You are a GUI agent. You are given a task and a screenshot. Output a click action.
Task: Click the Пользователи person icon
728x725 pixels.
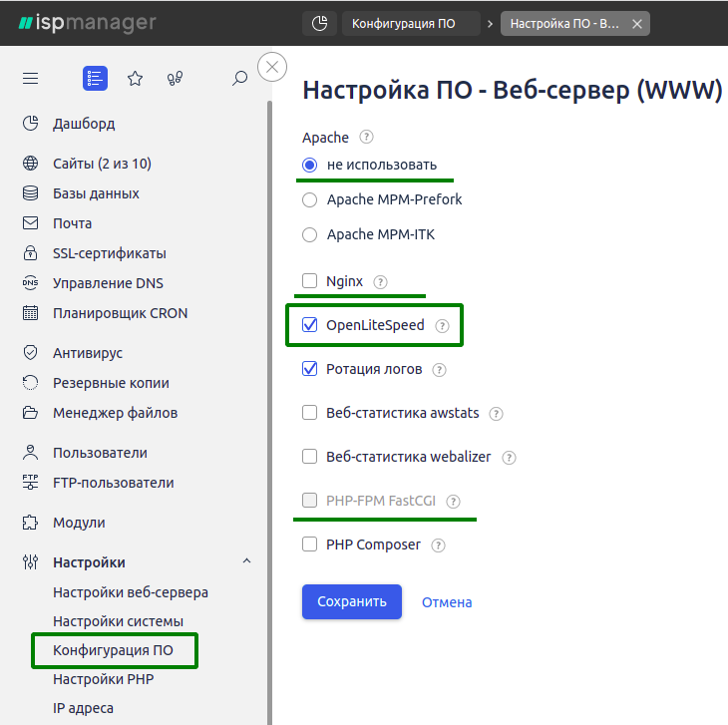(31, 453)
